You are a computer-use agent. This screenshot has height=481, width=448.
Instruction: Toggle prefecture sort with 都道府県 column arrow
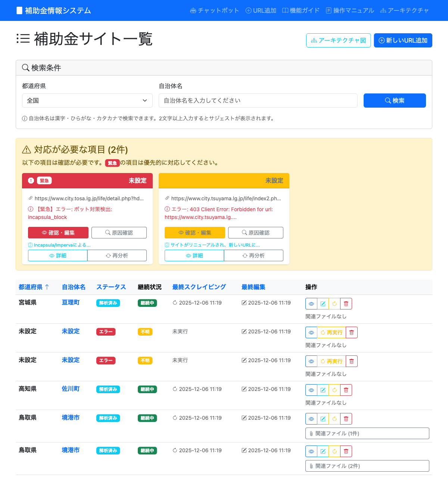coord(35,287)
